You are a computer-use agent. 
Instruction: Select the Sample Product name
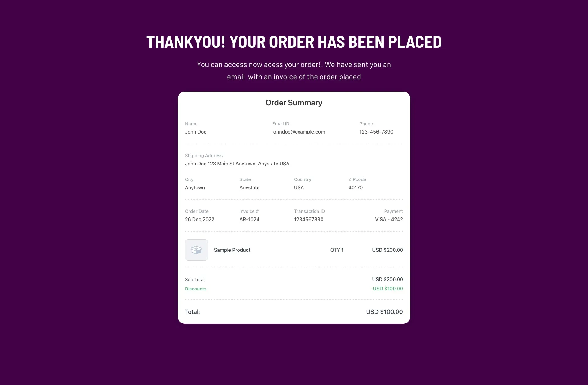tap(232, 250)
